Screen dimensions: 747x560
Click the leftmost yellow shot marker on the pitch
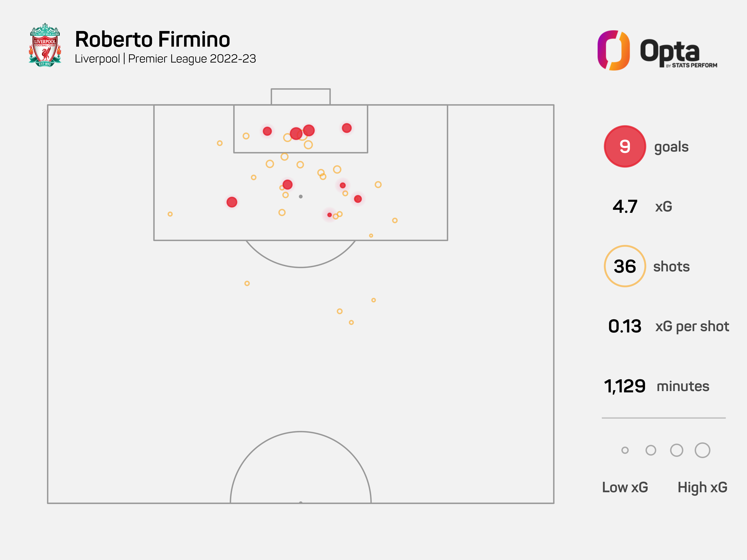(x=170, y=214)
